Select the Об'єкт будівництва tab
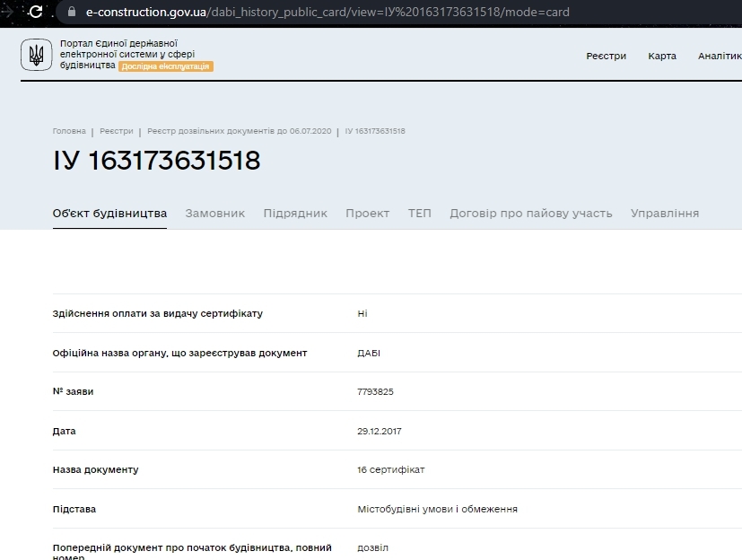This screenshot has width=742, height=560. pos(109,214)
